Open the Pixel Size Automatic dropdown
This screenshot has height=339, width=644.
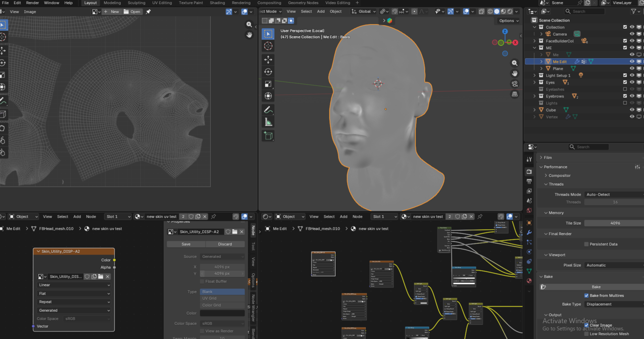coord(614,265)
